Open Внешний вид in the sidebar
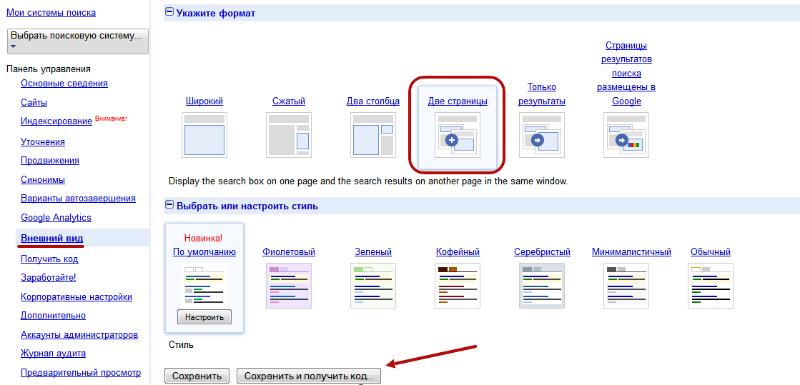This screenshot has height=385, width=800. [52, 239]
